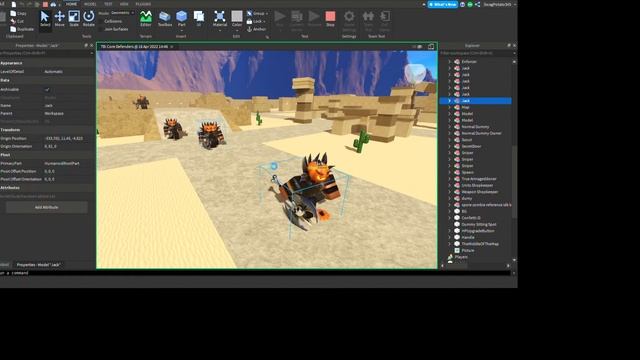Viewport: 640px width, 360px height.
Task: Pick the Scale tool
Action: (74, 19)
